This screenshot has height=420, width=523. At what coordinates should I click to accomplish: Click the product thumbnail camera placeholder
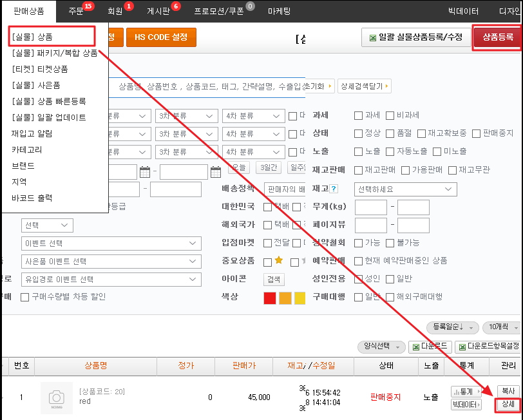coord(56,398)
